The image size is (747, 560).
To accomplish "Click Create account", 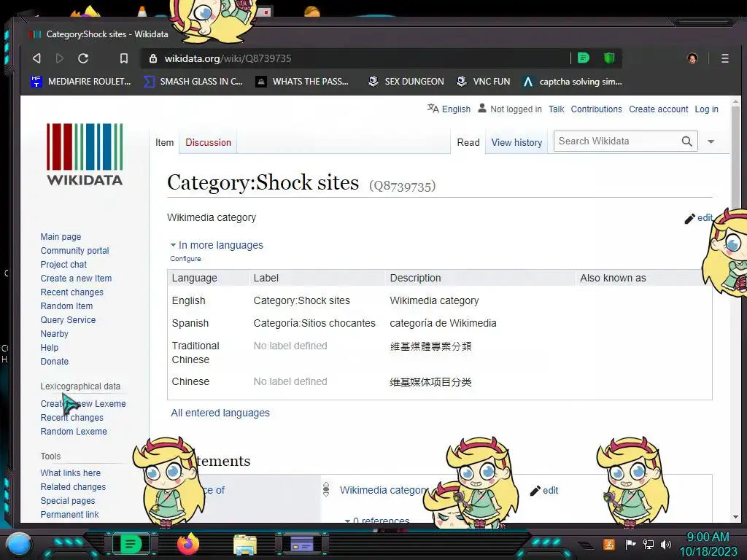I will coord(659,109).
